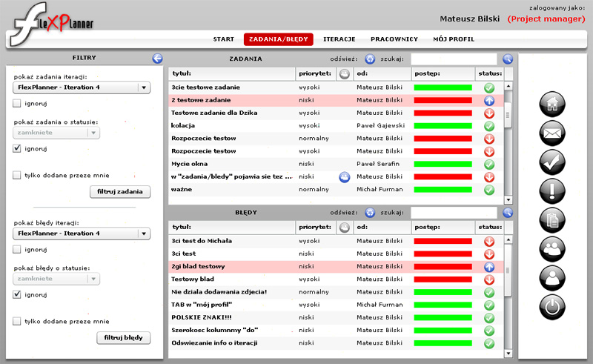Click the filtruj zadania button
The image size is (593, 364).
120,192
